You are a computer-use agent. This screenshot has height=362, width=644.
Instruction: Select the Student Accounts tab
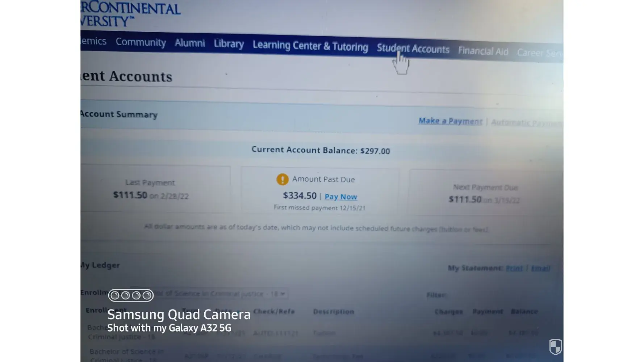click(x=413, y=49)
